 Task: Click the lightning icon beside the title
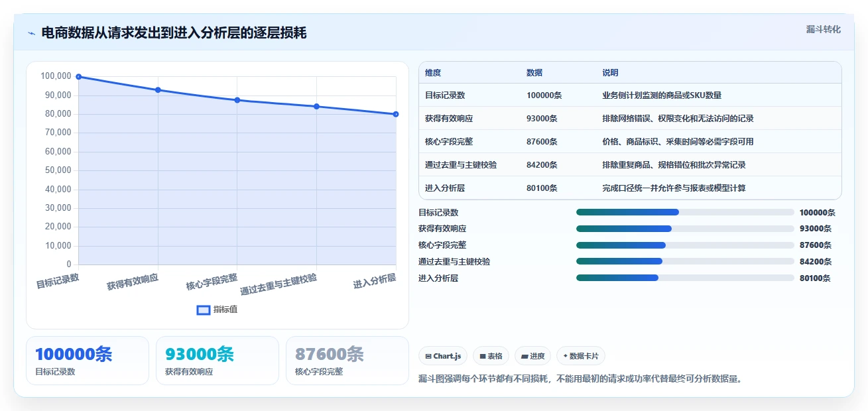31,33
